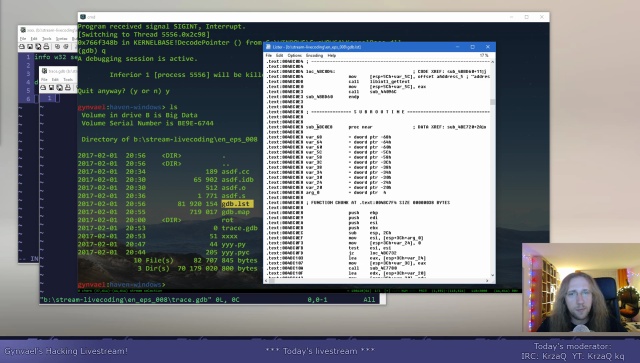Image resolution: width=640 pixels, height=363 pixels.
Task: Click Save icon in trace.gdb gVim toolbar
Action: [51, 88]
